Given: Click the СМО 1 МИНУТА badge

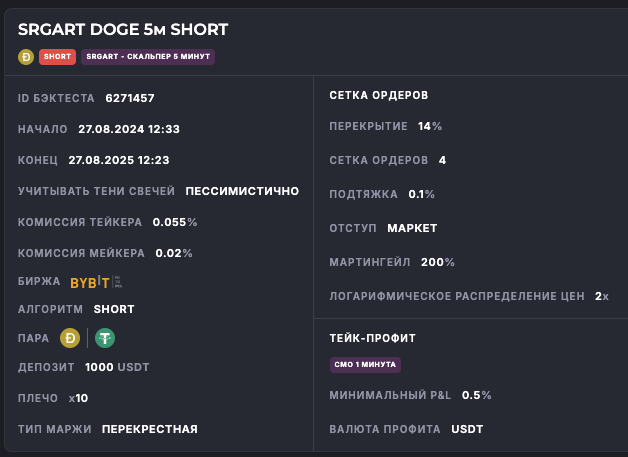Looking at the screenshot, I should (x=365, y=365).
